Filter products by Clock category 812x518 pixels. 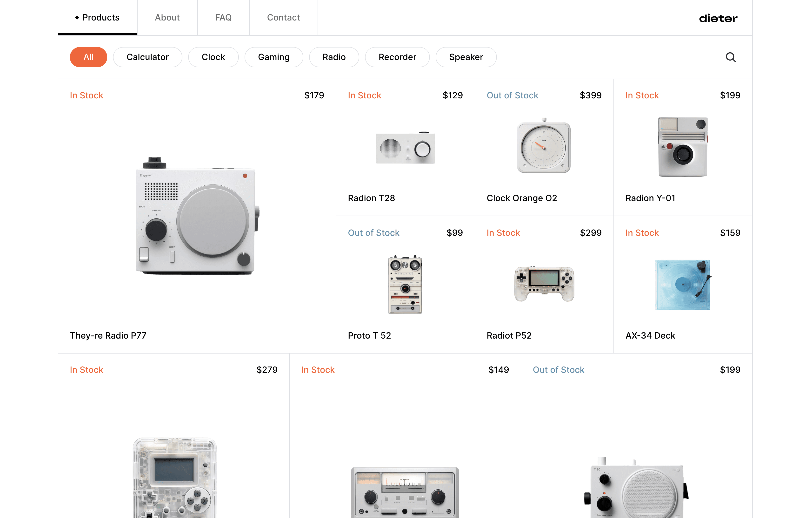(213, 57)
